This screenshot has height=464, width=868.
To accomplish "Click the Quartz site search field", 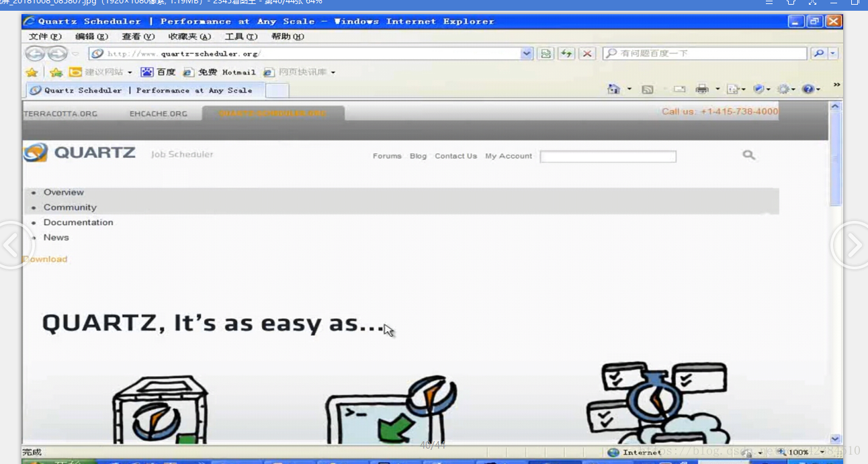I will pyautogui.click(x=608, y=156).
